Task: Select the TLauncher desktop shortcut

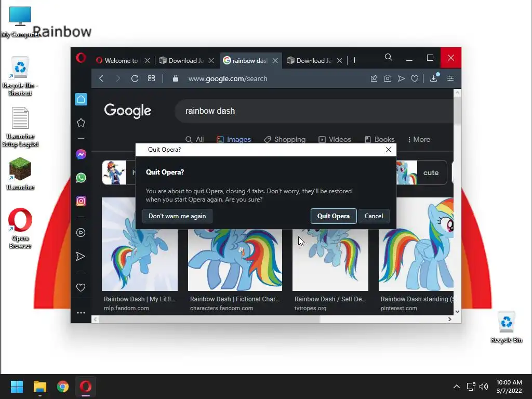Action: click(x=20, y=174)
